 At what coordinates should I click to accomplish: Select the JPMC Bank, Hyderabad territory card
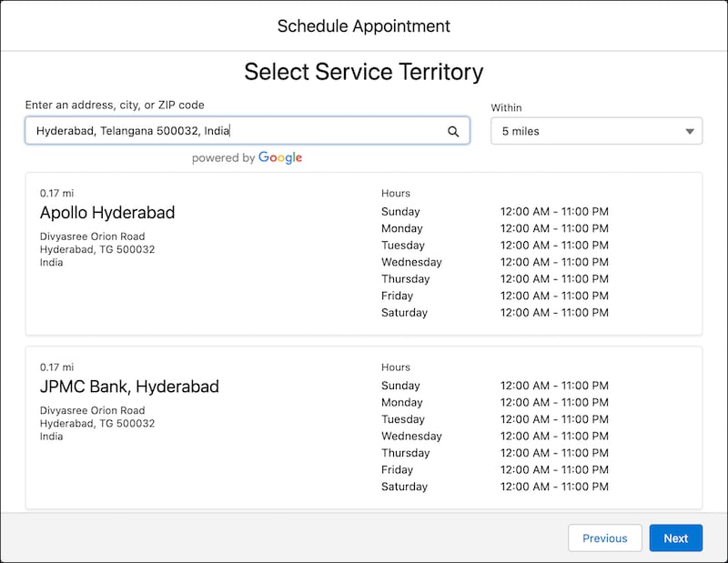(364, 427)
